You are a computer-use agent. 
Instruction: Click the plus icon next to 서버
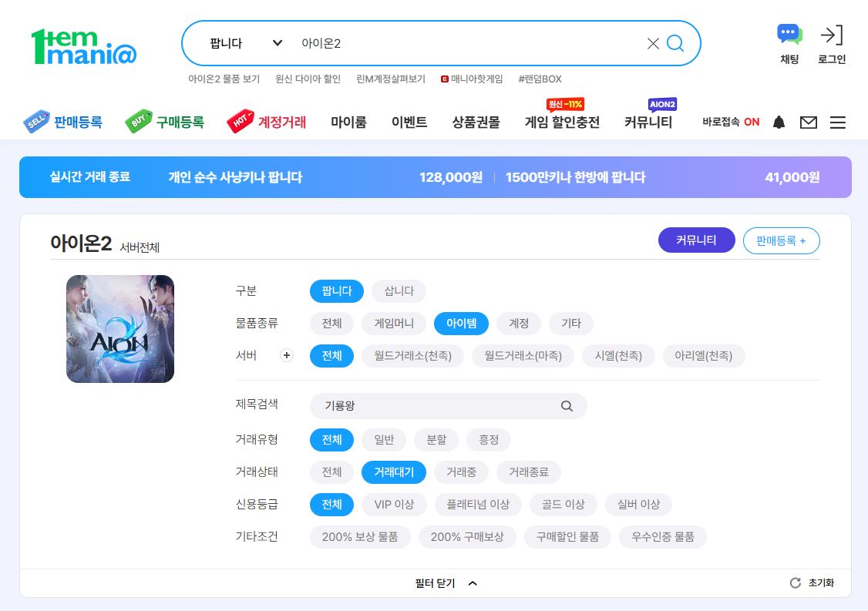pyautogui.click(x=286, y=355)
